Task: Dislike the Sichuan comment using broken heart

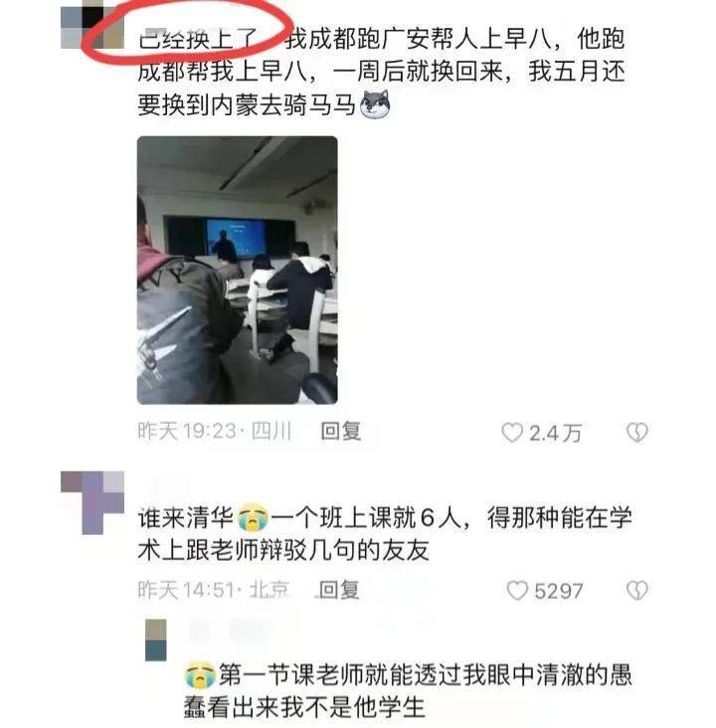Action: (x=637, y=433)
